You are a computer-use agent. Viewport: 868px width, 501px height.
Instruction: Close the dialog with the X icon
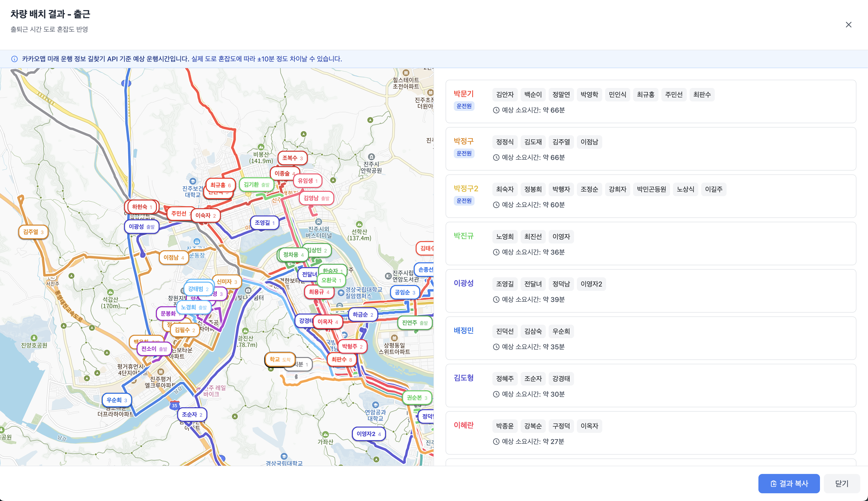tap(848, 25)
